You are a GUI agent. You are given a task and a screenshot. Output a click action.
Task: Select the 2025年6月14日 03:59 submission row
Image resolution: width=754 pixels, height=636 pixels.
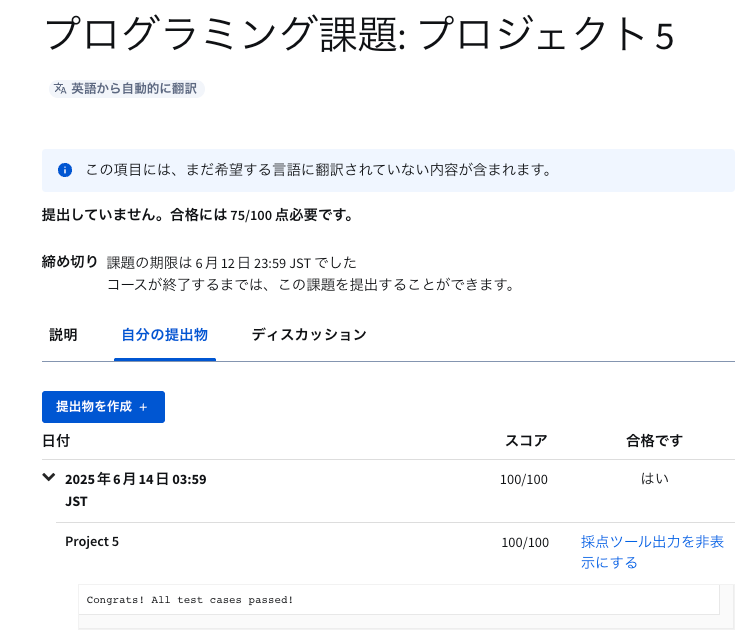[x=388, y=490]
